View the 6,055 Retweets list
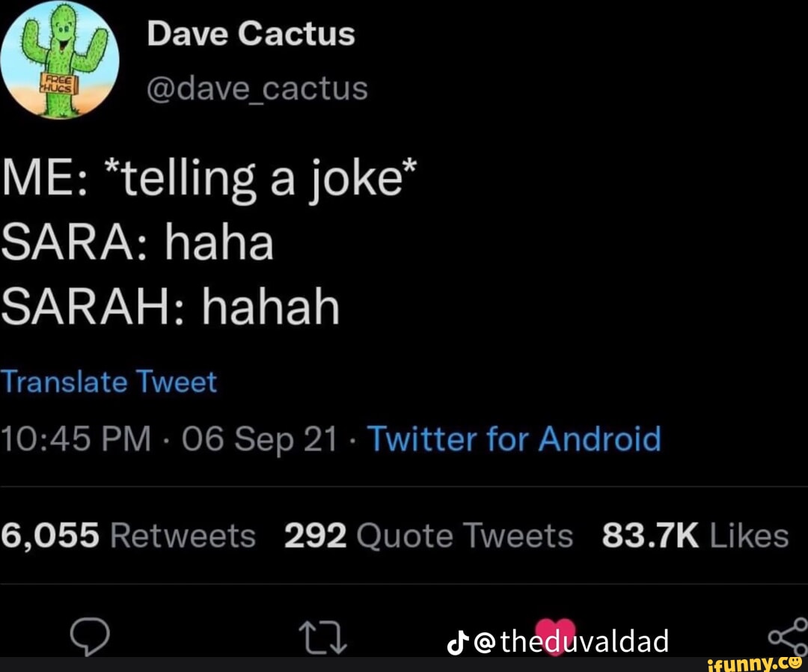The height and width of the screenshot is (672, 808). (128, 536)
